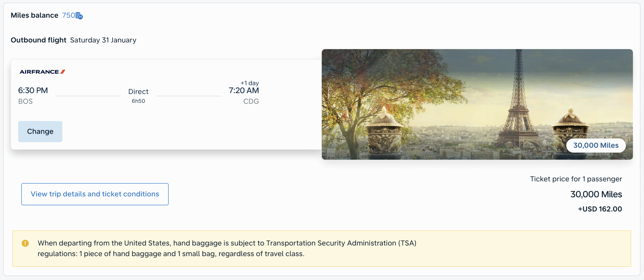The width and height of the screenshot is (644, 280).
Task: Click the 750 miles balance value
Action: [x=68, y=15]
